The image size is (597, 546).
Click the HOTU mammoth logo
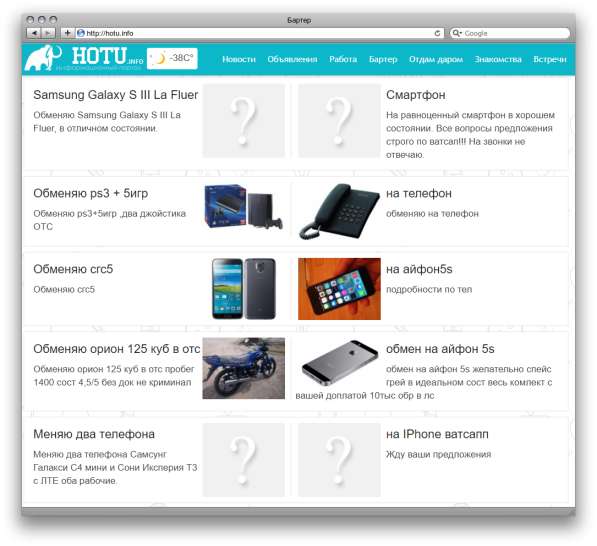coord(84,58)
